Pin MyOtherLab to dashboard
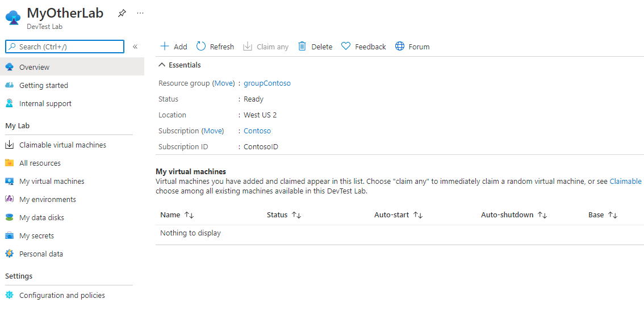 point(122,13)
